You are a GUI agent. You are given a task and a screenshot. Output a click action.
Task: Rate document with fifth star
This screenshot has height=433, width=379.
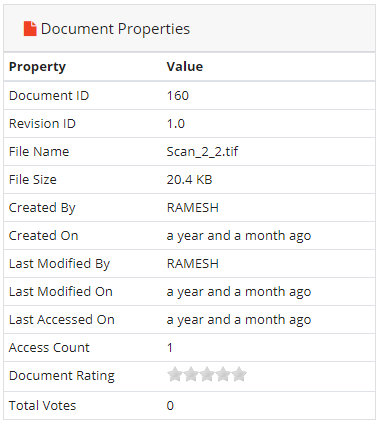[239, 375]
